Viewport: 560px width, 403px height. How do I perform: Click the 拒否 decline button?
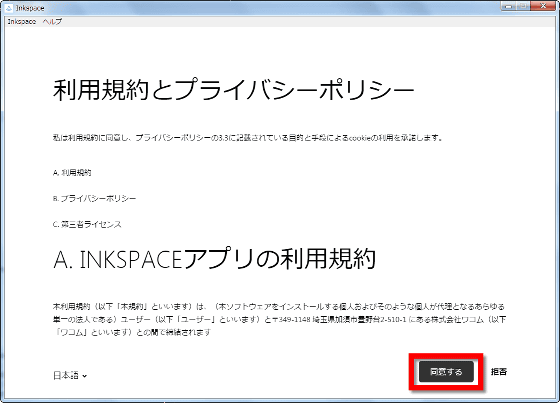[499, 372]
